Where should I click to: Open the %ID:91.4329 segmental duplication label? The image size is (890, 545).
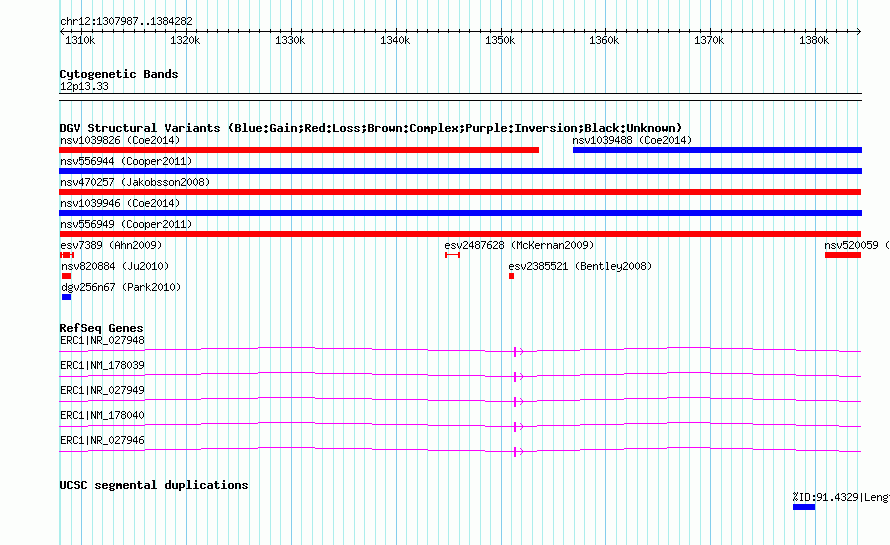point(841,497)
